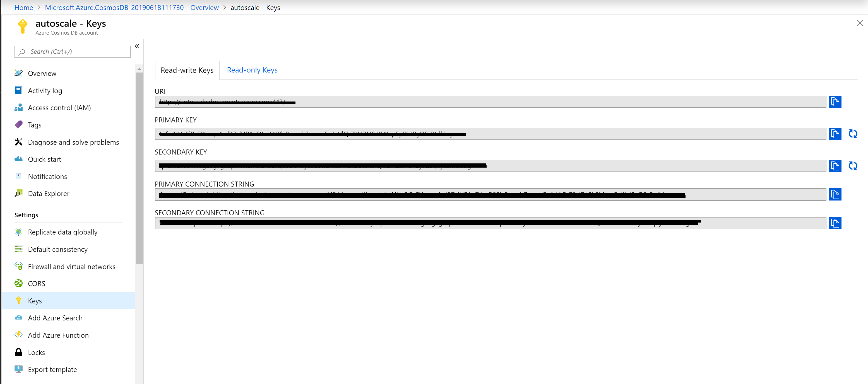
Task: Close the Keys blade
Action: pos(860,23)
